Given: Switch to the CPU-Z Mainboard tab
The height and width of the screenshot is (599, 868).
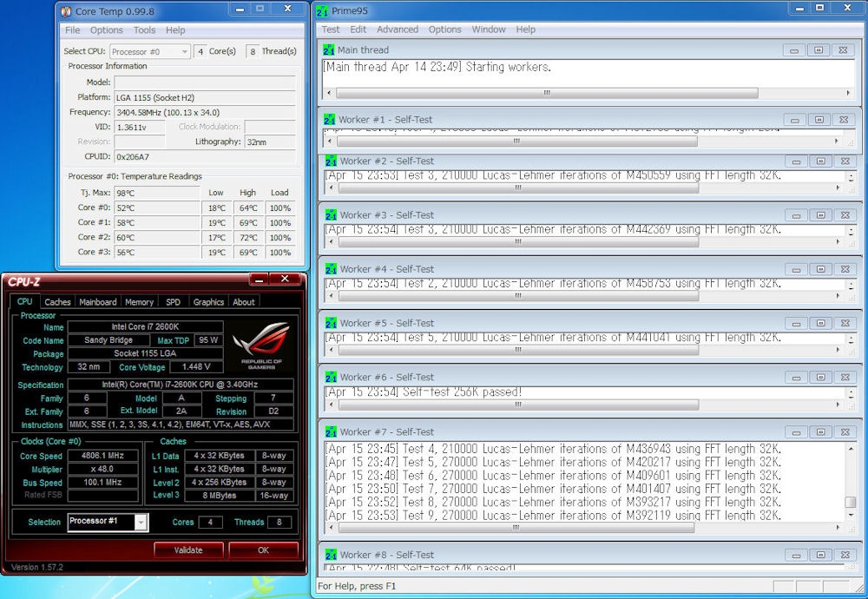Looking at the screenshot, I should (98, 302).
